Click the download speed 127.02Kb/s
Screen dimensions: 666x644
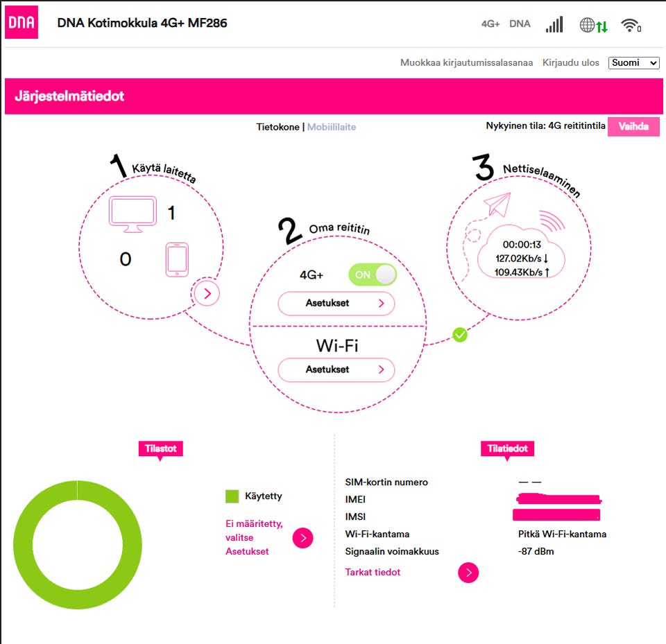tap(522, 259)
